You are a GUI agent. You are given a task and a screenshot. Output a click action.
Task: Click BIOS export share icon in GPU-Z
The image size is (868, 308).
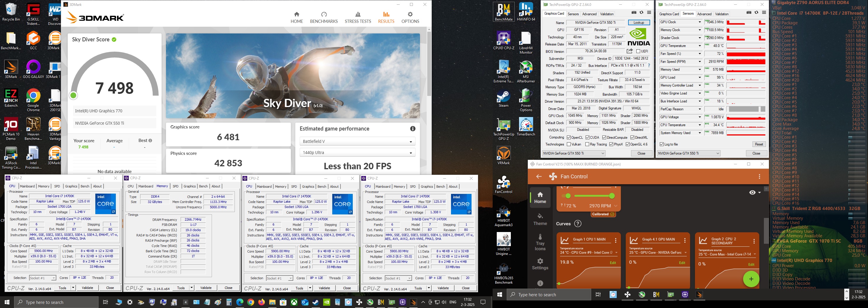(x=629, y=51)
